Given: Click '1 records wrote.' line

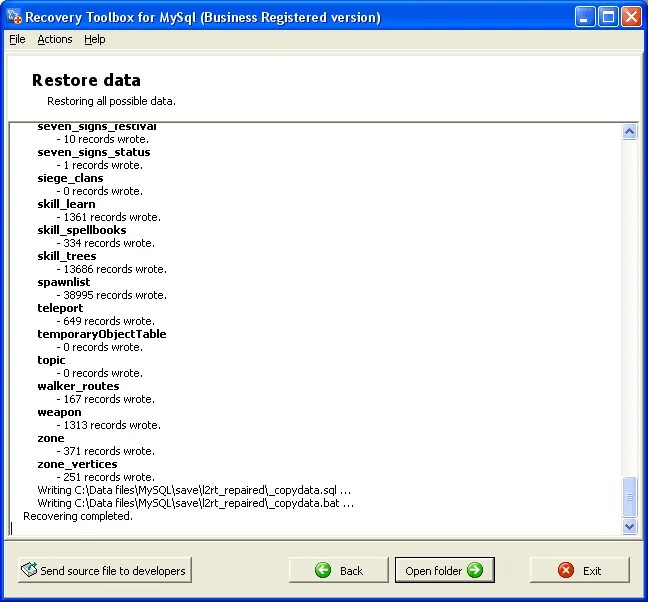Looking at the screenshot, I should 100,165.
